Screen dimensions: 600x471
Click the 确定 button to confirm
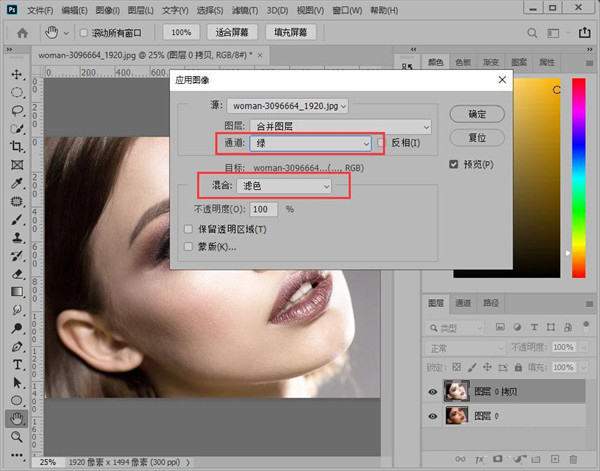tap(477, 114)
